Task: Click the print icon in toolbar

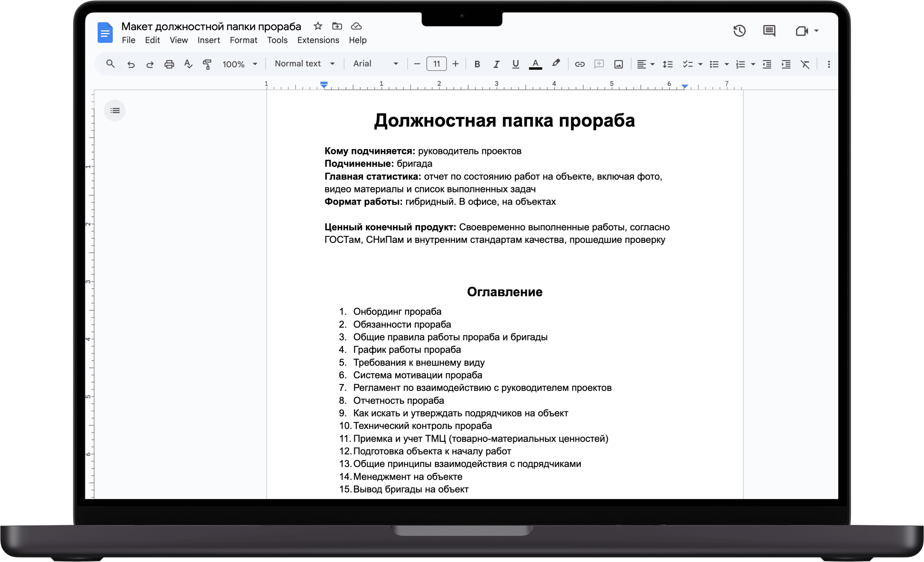Action: tap(169, 64)
